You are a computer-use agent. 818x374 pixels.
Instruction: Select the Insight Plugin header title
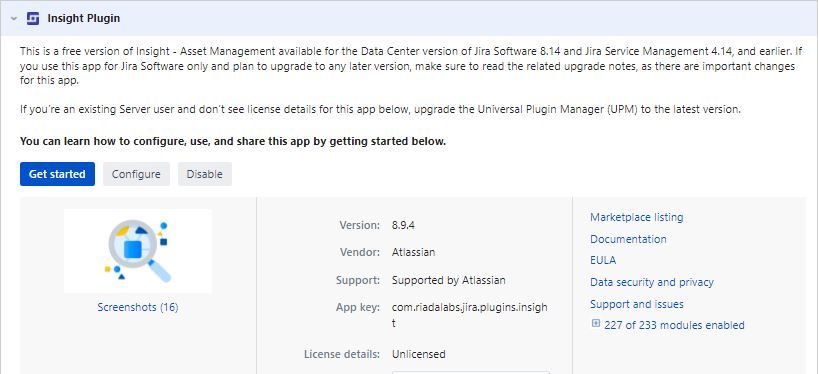tap(83, 18)
